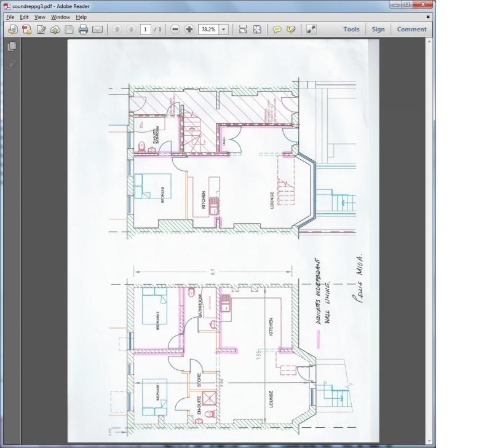The image size is (492, 448).
Task: Click the zoom in plus button
Action: click(189, 29)
